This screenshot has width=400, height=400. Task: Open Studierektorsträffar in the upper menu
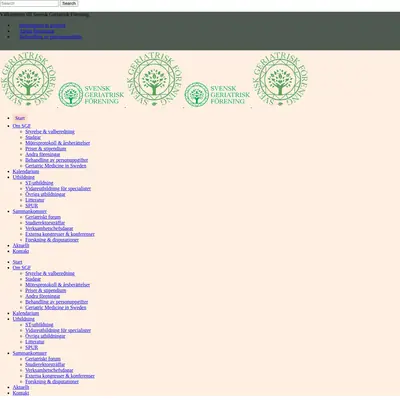pos(45,223)
